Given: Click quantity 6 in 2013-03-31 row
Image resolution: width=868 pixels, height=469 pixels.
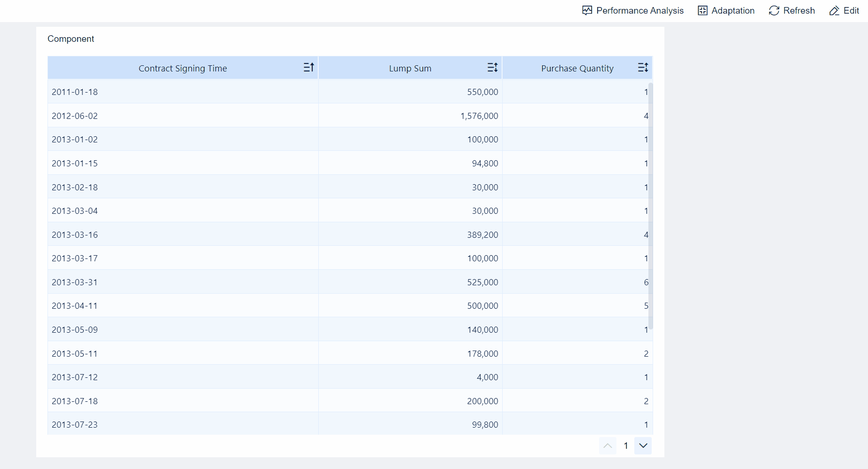Looking at the screenshot, I should 646,282.
